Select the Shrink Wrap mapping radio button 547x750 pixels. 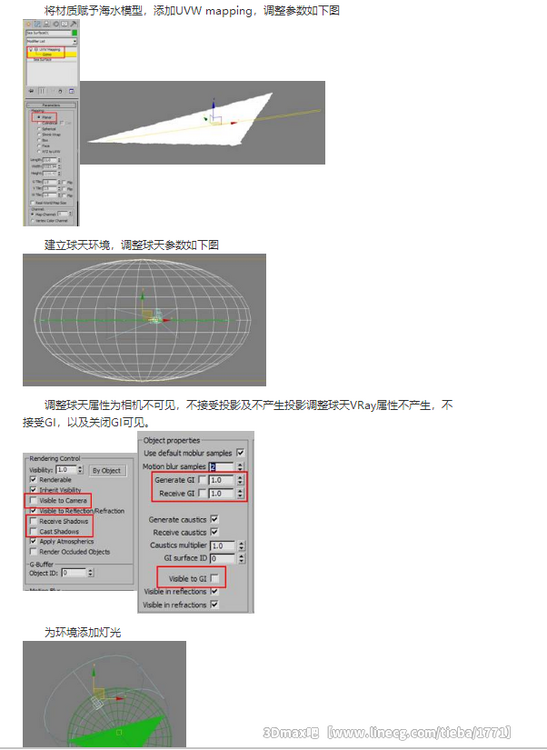tap(39, 134)
